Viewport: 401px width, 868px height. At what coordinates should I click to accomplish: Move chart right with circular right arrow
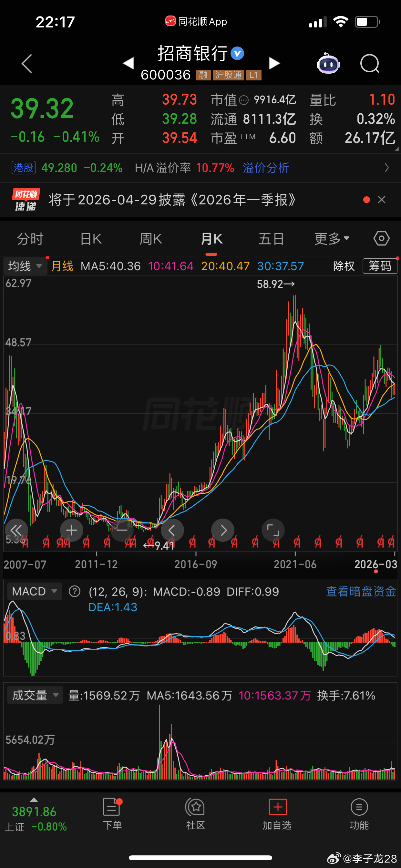click(223, 530)
